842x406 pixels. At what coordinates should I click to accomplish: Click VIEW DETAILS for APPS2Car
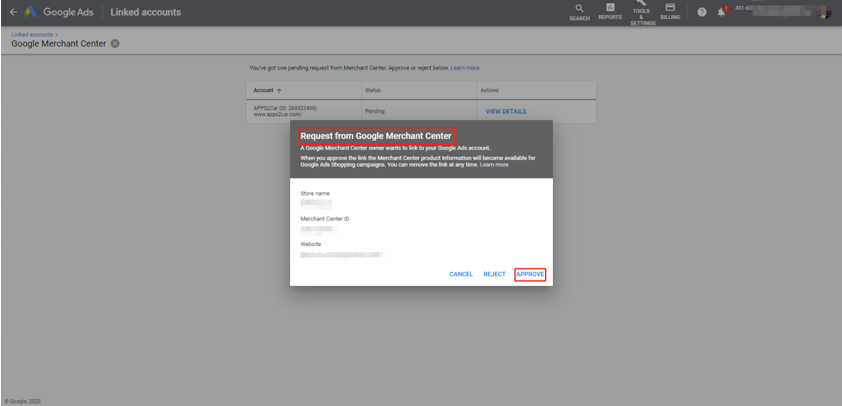coord(506,112)
